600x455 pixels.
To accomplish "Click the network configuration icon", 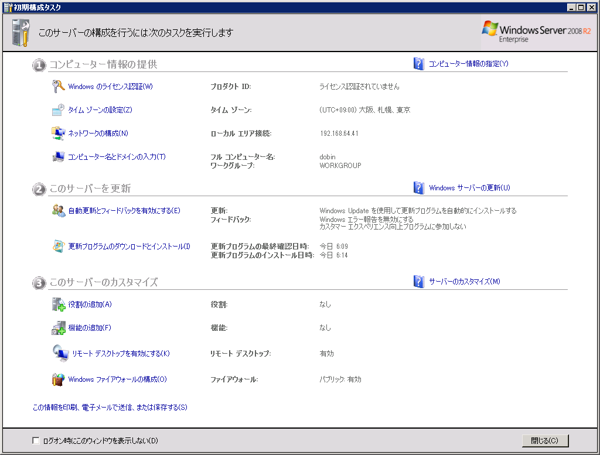I will (58, 133).
